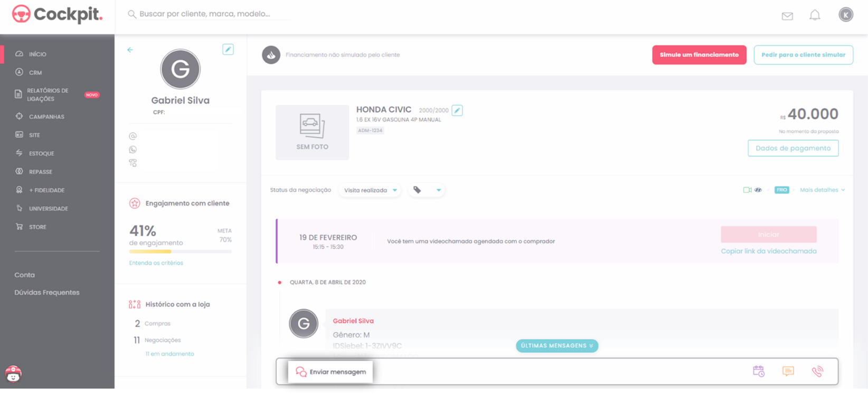This screenshot has height=397, width=868.
Task: Expand Mais detalhes
Action: (x=822, y=190)
